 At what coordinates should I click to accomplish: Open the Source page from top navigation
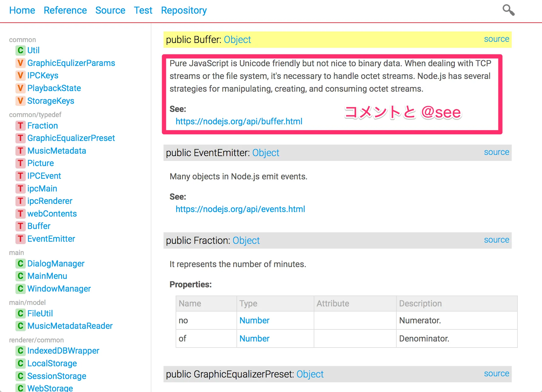(110, 10)
